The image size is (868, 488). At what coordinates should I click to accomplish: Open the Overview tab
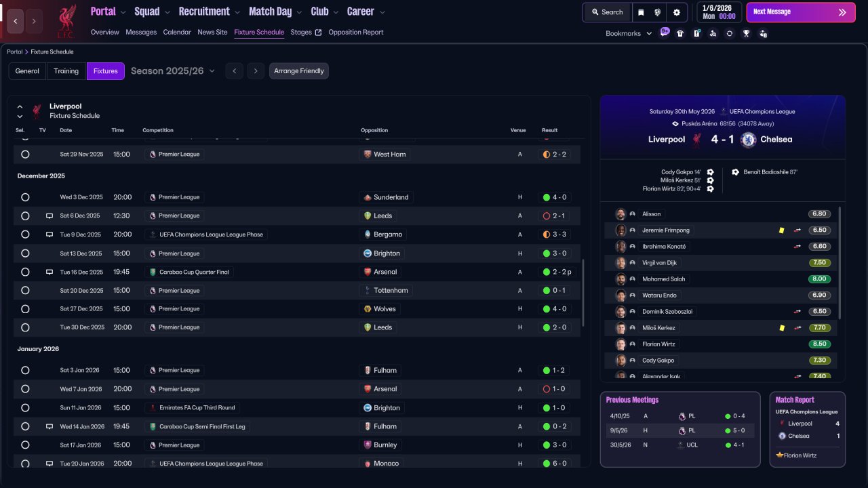[x=104, y=33]
